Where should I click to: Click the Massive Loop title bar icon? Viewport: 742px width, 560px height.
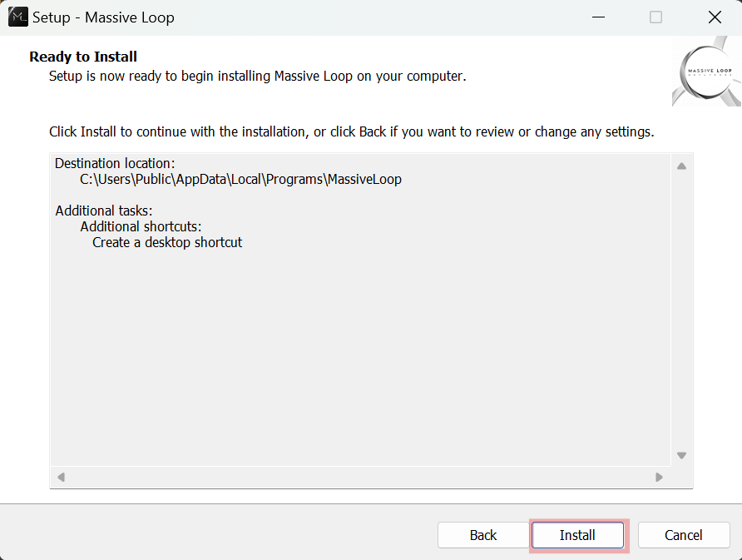click(18, 17)
